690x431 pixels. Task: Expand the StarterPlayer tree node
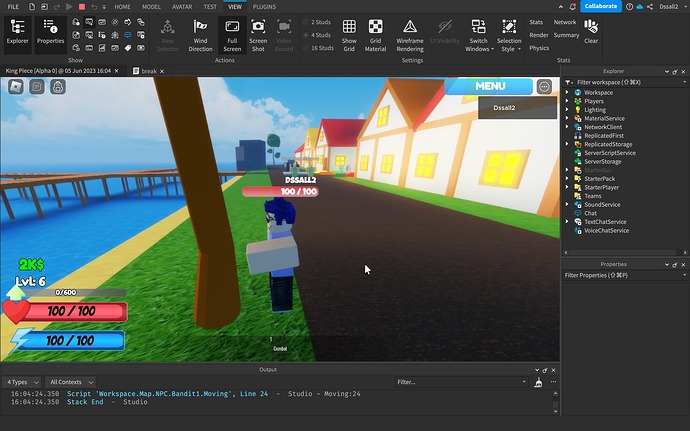tap(567, 188)
